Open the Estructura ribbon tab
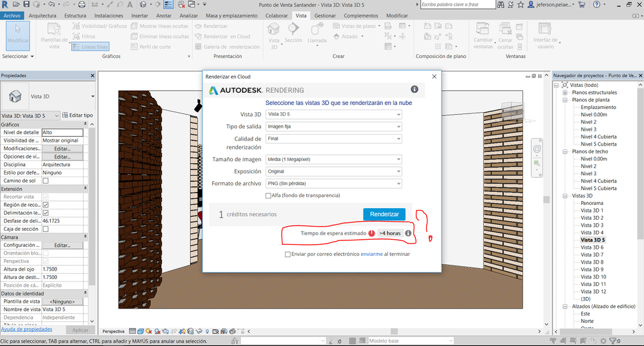Image resolution: width=644 pixels, height=346 pixels. (x=75, y=15)
